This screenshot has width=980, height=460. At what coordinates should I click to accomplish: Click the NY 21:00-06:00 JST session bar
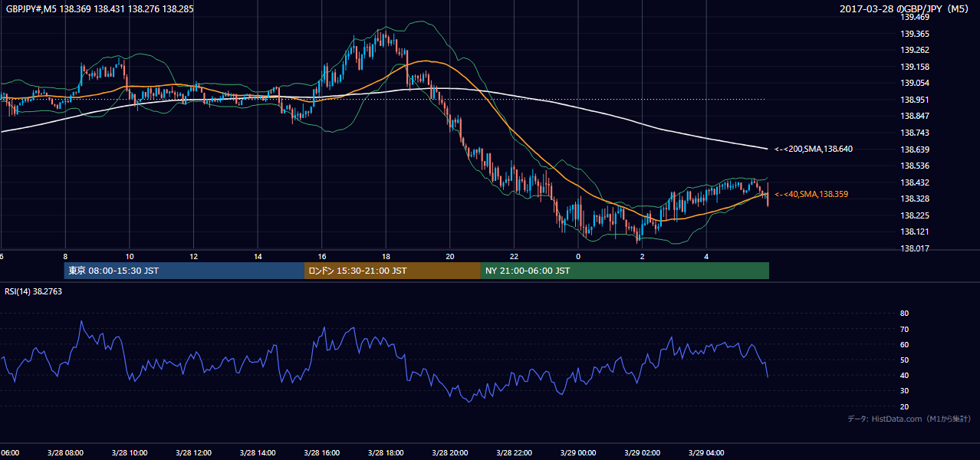pyautogui.click(x=625, y=271)
